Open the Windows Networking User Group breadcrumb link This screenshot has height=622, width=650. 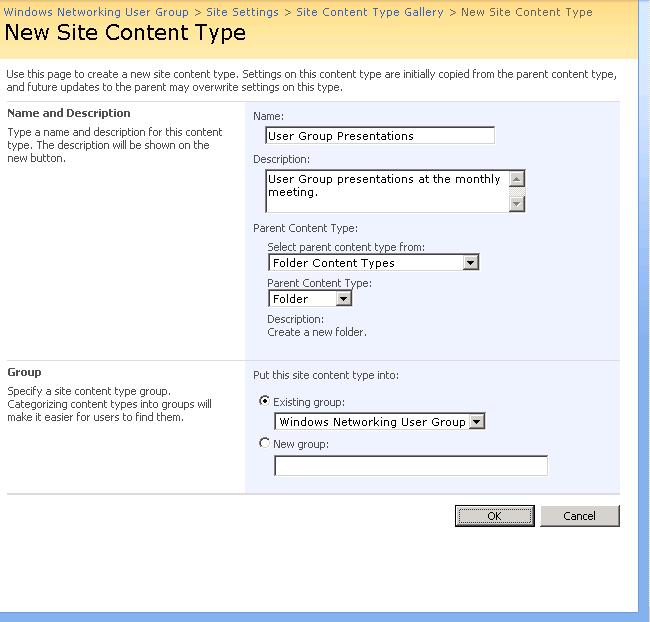(96, 12)
